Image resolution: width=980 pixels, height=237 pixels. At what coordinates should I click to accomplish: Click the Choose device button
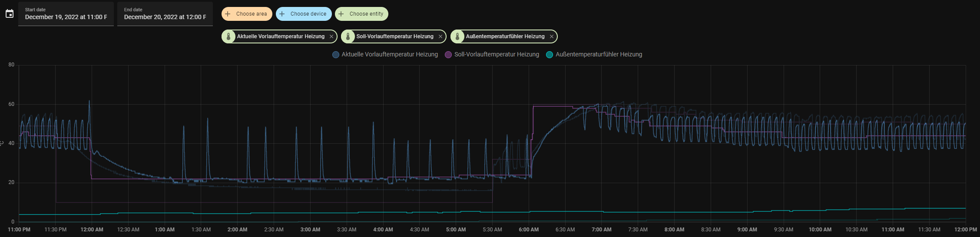(304, 14)
